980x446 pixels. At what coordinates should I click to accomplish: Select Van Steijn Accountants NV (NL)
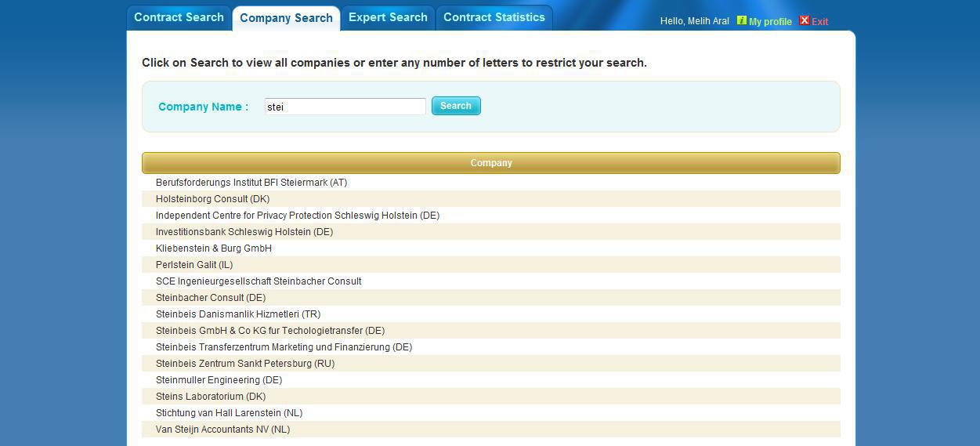point(222,430)
